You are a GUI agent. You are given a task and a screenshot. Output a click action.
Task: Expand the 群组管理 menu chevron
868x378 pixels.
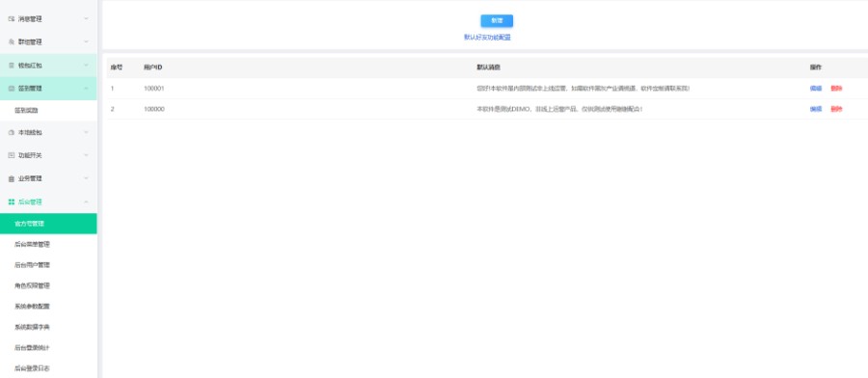(86, 42)
